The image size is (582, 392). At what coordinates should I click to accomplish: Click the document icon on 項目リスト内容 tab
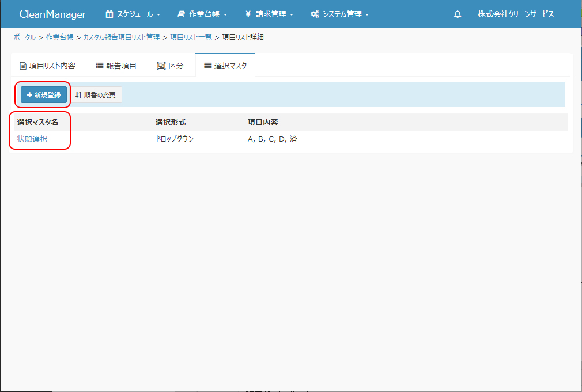point(23,66)
